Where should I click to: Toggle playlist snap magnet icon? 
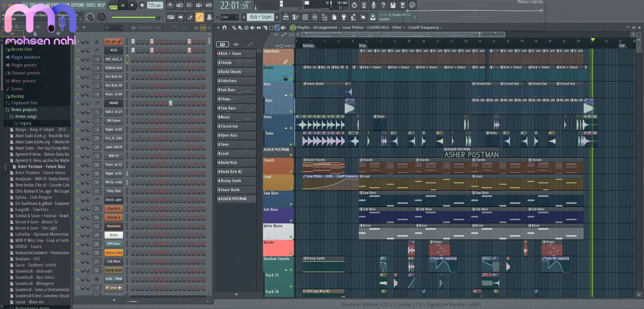tap(225, 28)
